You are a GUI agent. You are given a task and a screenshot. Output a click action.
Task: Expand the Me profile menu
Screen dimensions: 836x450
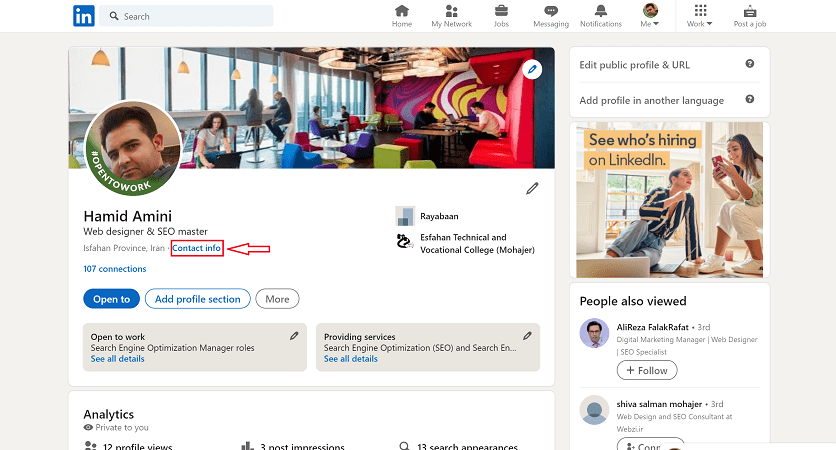click(x=650, y=17)
